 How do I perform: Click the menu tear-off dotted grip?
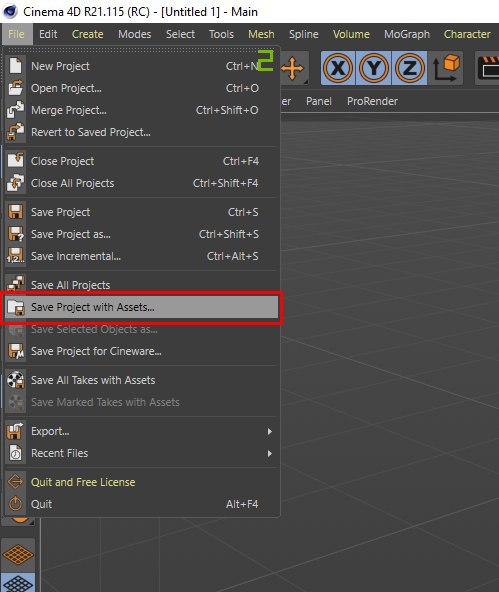click(x=142, y=50)
